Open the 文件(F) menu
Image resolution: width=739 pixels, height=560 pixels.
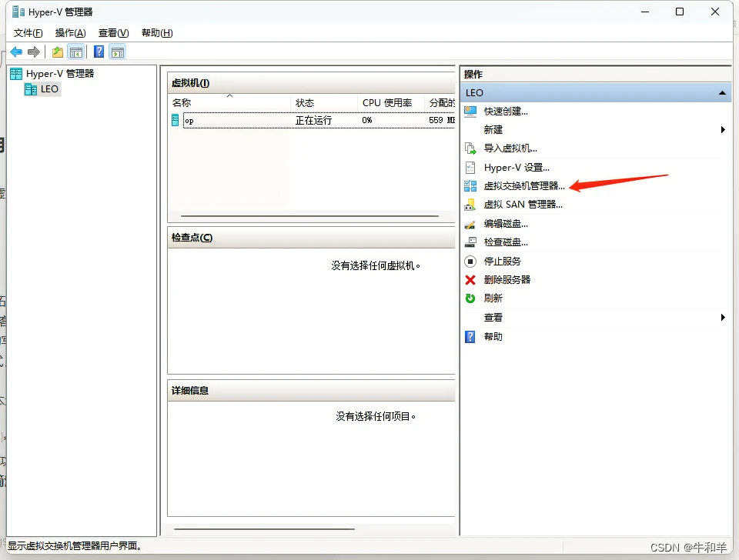(x=28, y=33)
